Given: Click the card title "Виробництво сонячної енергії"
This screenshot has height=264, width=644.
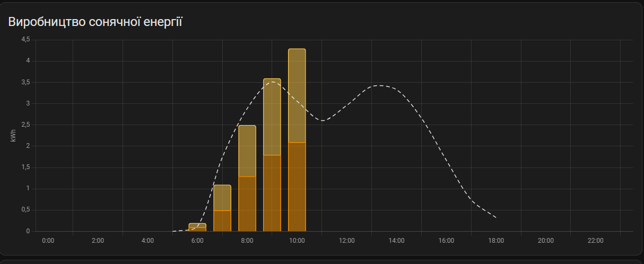Looking at the screenshot, I should click(x=95, y=22).
